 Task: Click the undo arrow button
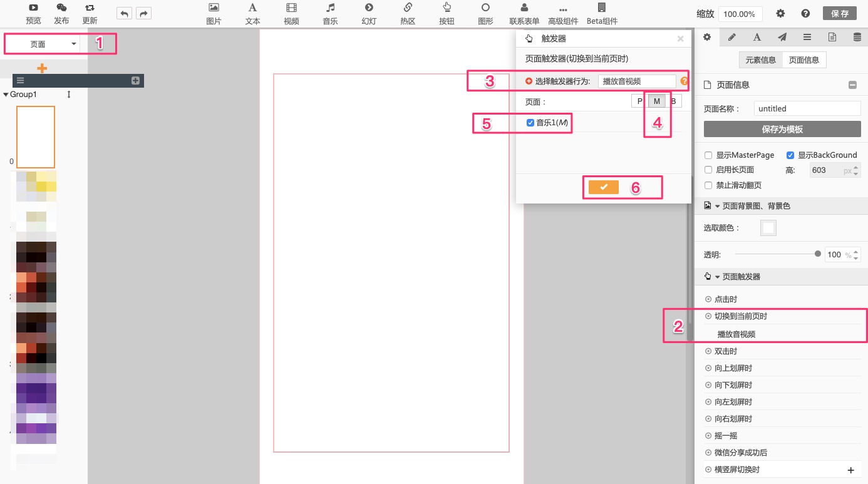tap(125, 14)
